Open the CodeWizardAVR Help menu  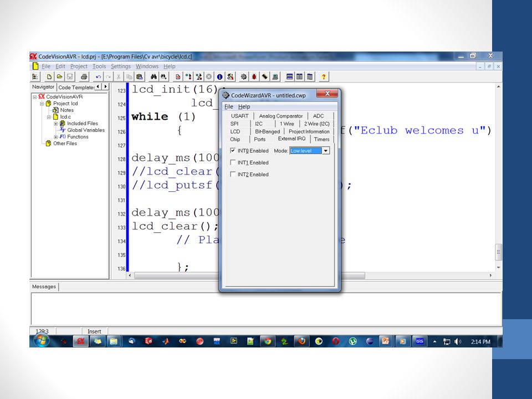click(244, 106)
